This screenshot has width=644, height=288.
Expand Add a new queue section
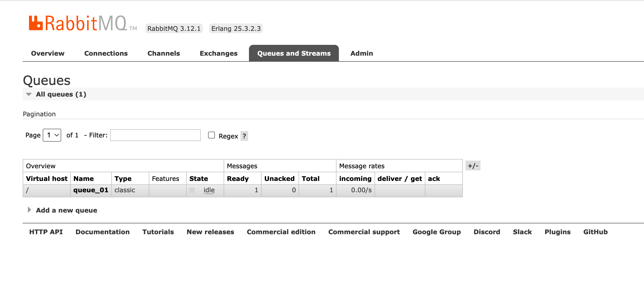66,210
